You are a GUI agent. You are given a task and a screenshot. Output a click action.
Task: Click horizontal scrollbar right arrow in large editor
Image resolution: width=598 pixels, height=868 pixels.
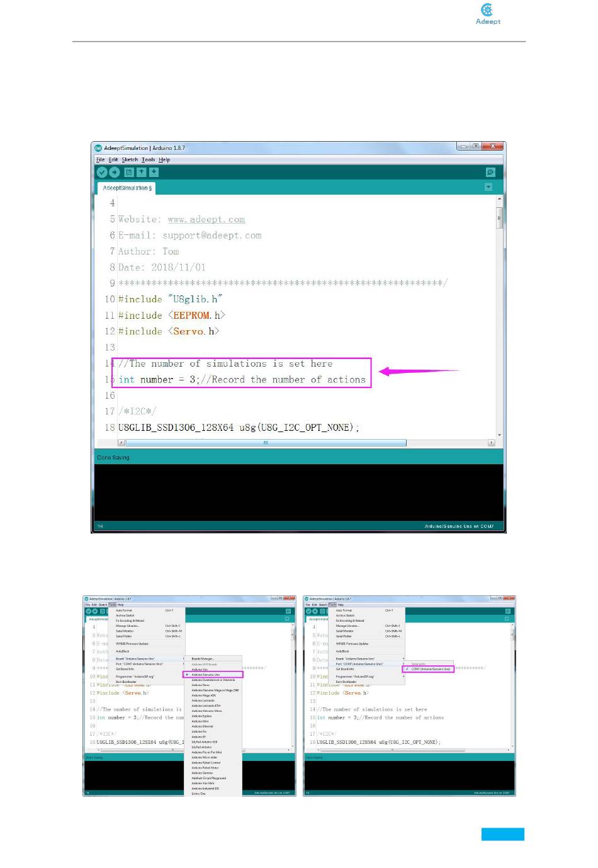point(492,443)
